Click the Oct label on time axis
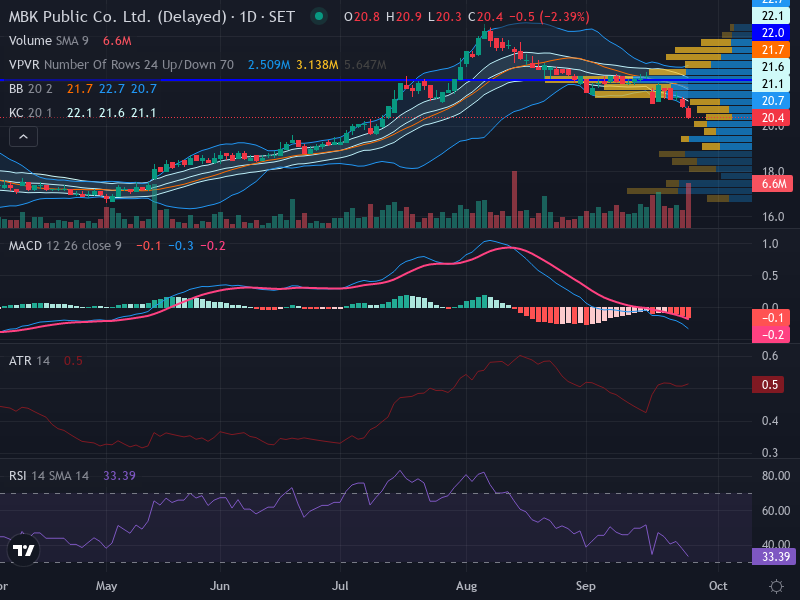 718,586
